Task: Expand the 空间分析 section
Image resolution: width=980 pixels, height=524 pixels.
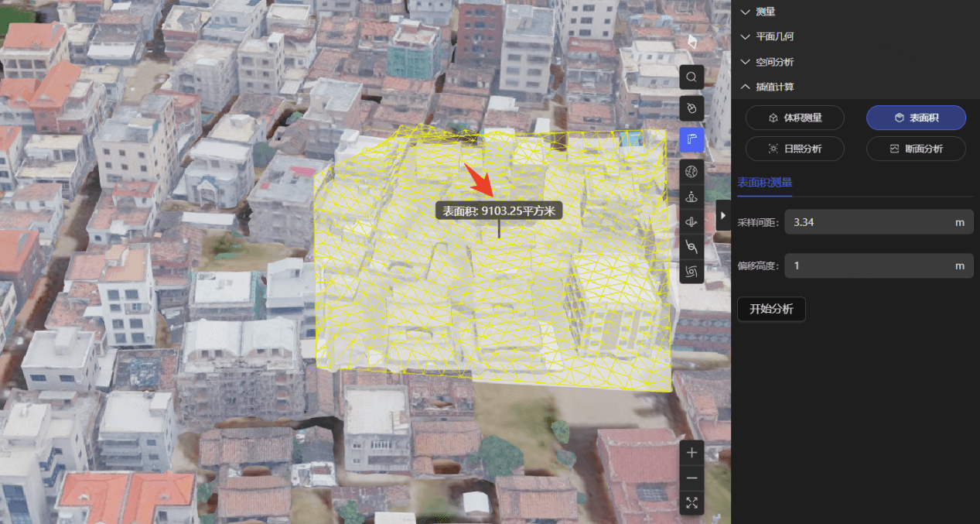Action: click(x=774, y=62)
